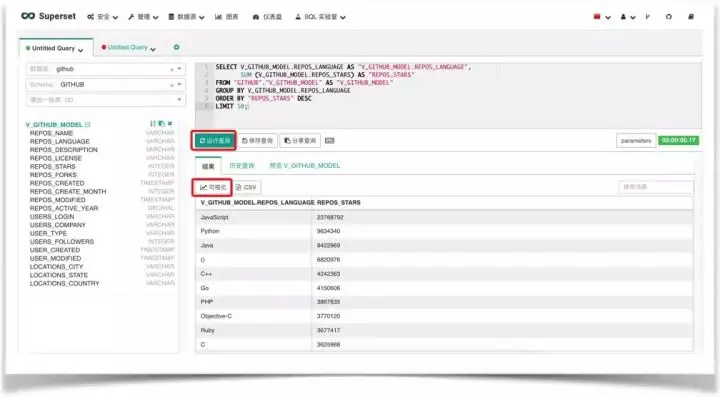Click the green query timer badge
720x397 pixels.
(x=678, y=140)
